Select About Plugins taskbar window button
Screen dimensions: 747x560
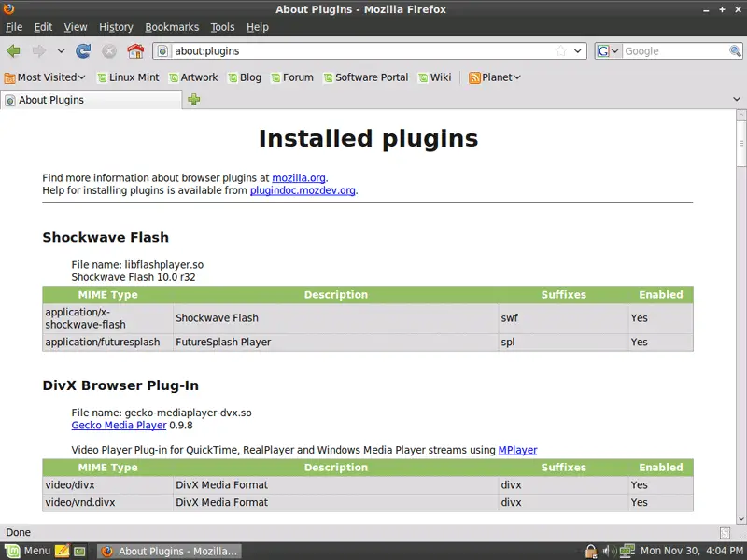click(170, 551)
